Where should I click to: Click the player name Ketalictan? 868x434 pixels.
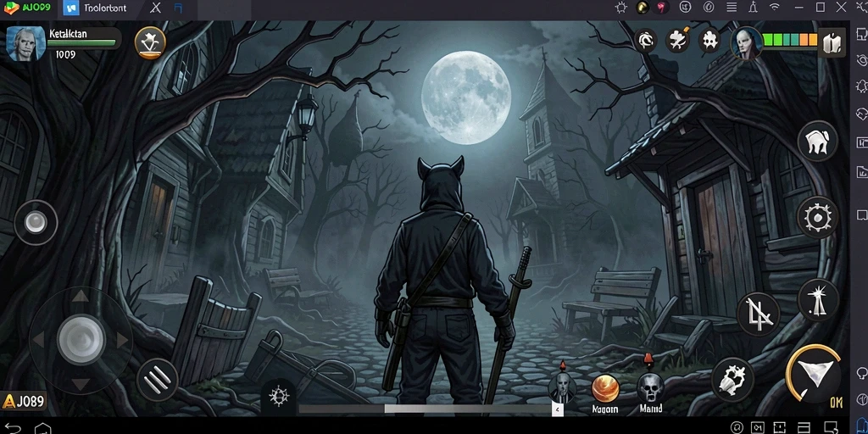point(68,33)
